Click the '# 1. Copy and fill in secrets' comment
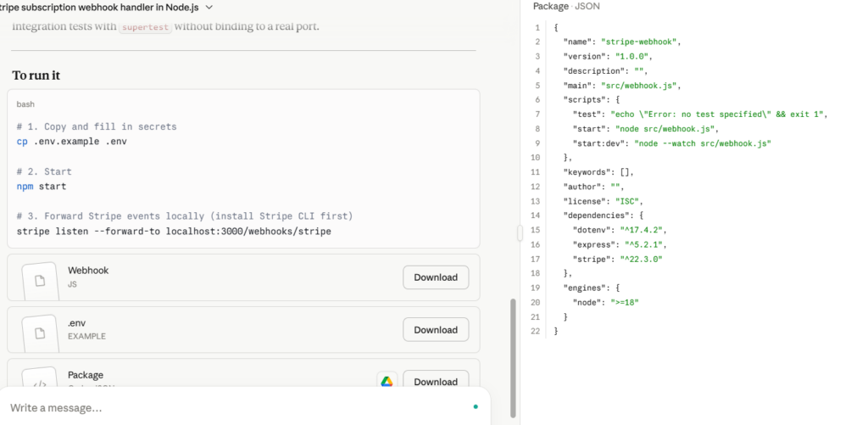Viewport: 868px width, 425px height. point(97,126)
